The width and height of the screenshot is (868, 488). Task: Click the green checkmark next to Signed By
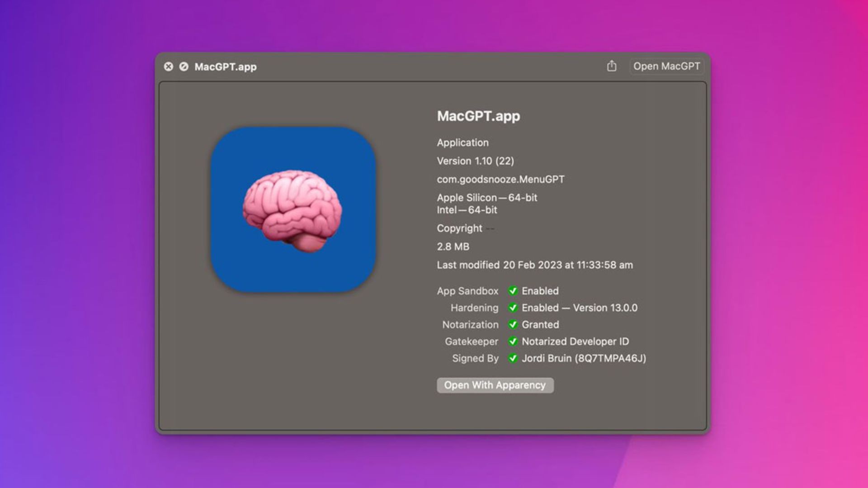[513, 358]
